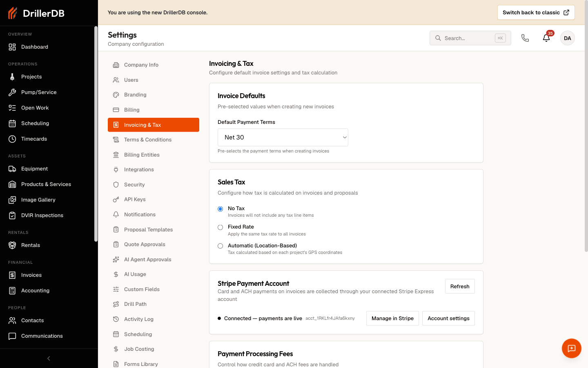This screenshot has height=368, width=588.
Task: Click the Contacts people icon
Action: (x=12, y=321)
